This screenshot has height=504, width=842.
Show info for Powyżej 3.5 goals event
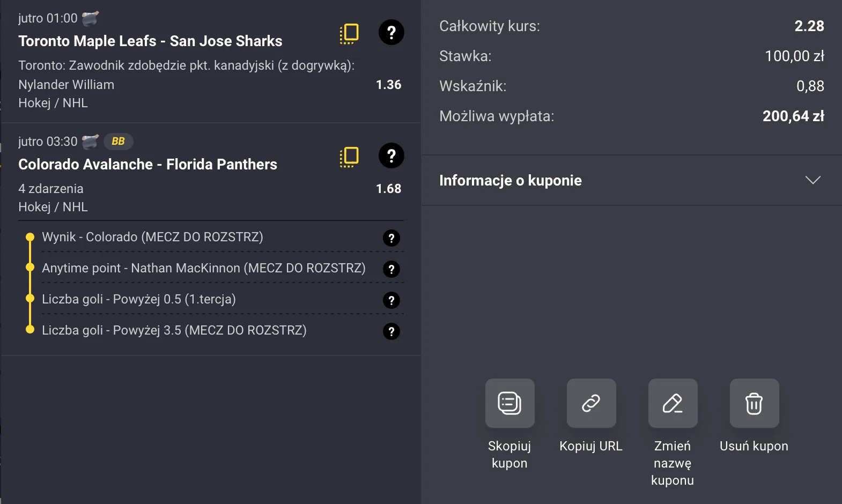[392, 331]
